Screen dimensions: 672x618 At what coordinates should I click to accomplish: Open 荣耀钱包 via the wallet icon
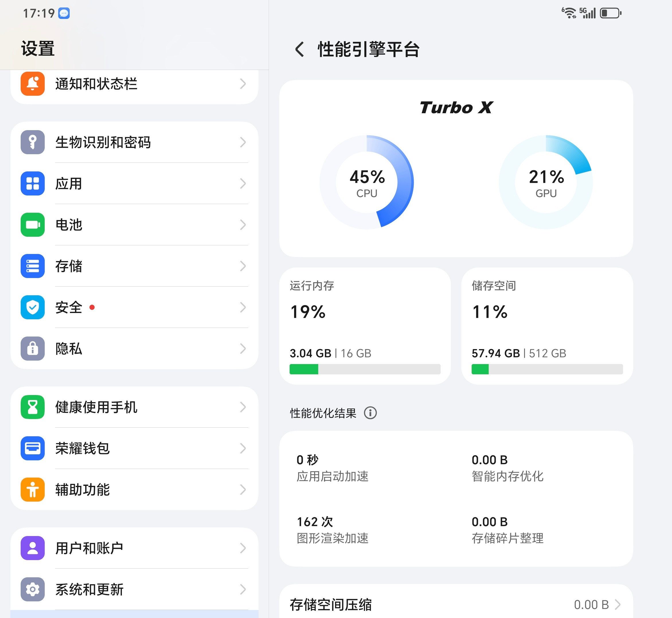(32, 448)
